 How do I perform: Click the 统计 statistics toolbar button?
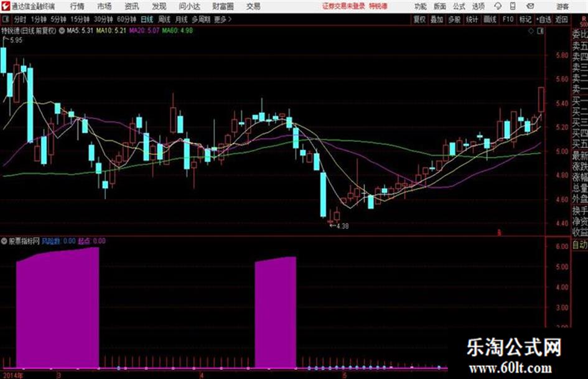(x=472, y=19)
